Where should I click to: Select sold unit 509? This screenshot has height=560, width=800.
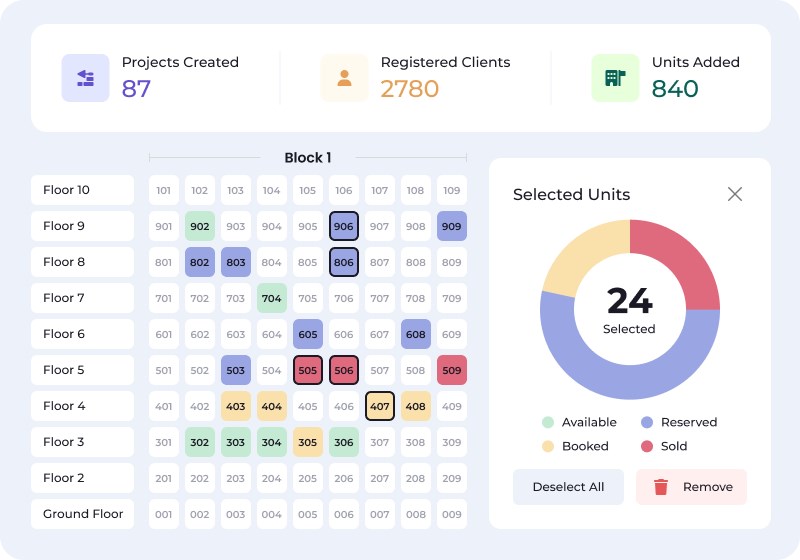pos(452,370)
